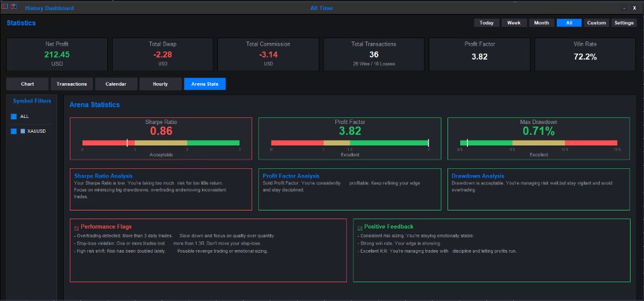Viewport: 644px width, 301px height.
Task: Click the History Dashboard title text
Action: (x=50, y=8)
